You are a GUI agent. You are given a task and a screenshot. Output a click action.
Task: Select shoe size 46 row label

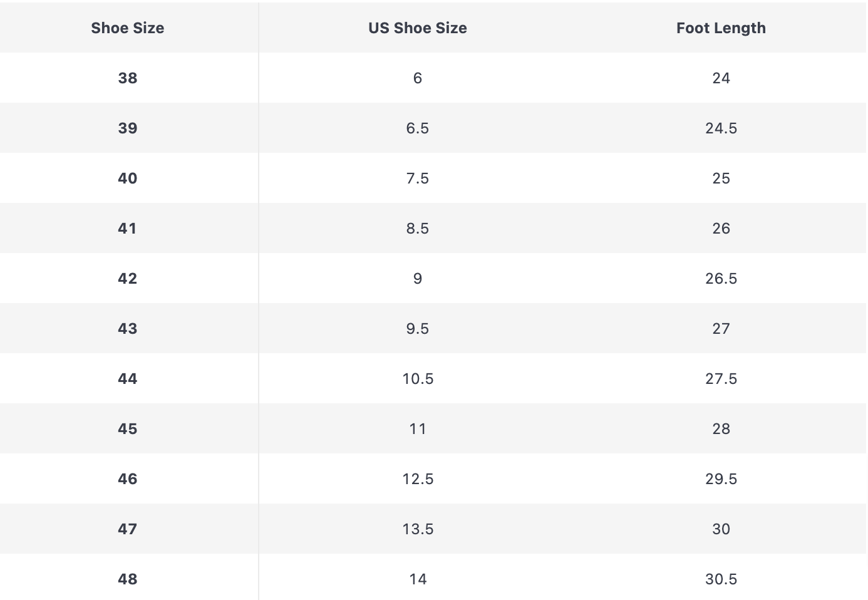tap(128, 479)
